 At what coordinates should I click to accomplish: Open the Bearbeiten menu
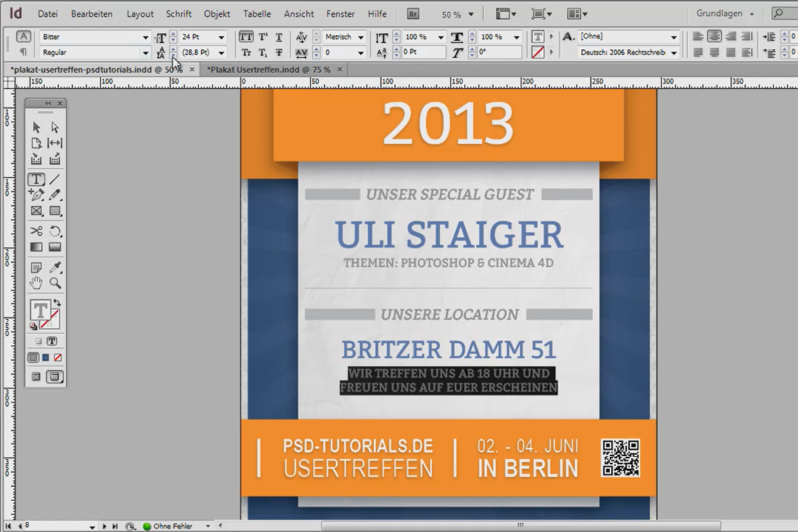92,13
